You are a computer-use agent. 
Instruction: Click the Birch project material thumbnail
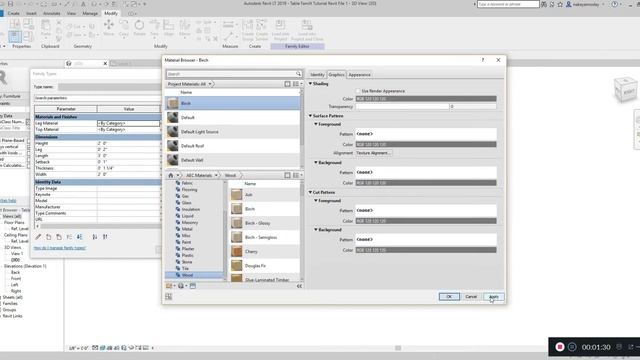point(173,103)
